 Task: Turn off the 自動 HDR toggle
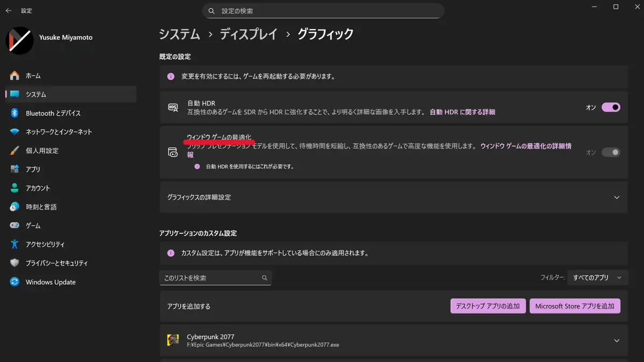(611, 107)
